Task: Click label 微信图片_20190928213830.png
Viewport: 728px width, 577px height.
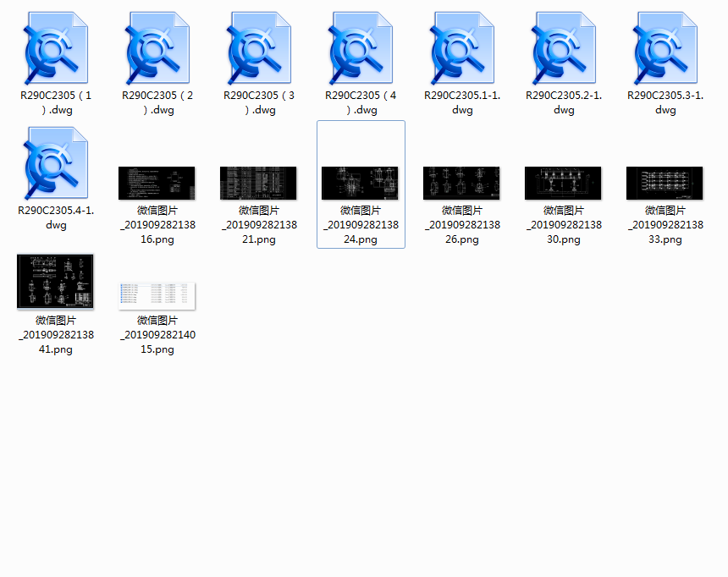Action: point(564,225)
